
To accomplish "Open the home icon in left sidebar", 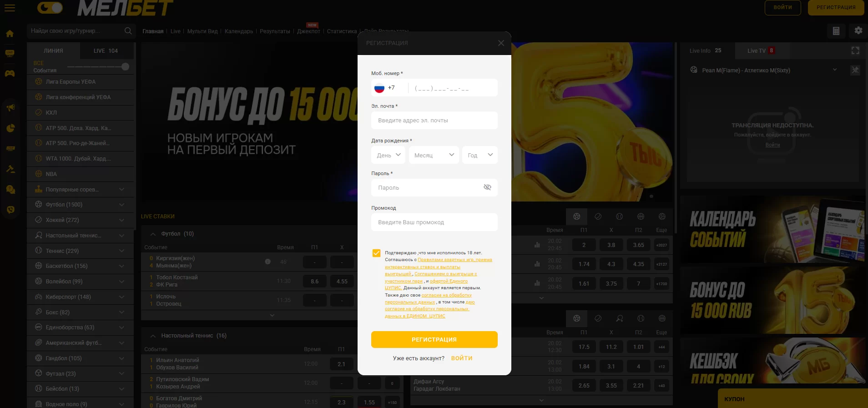I will pyautogui.click(x=10, y=34).
